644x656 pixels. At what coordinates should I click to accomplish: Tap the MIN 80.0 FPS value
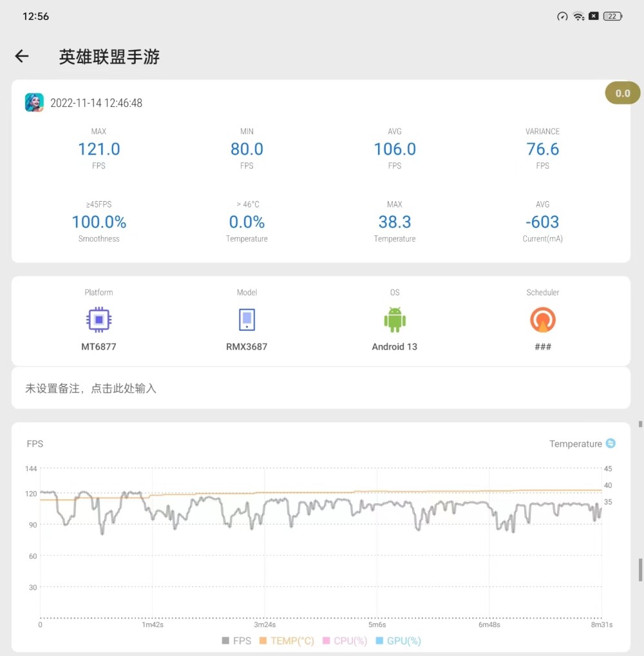pos(247,149)
